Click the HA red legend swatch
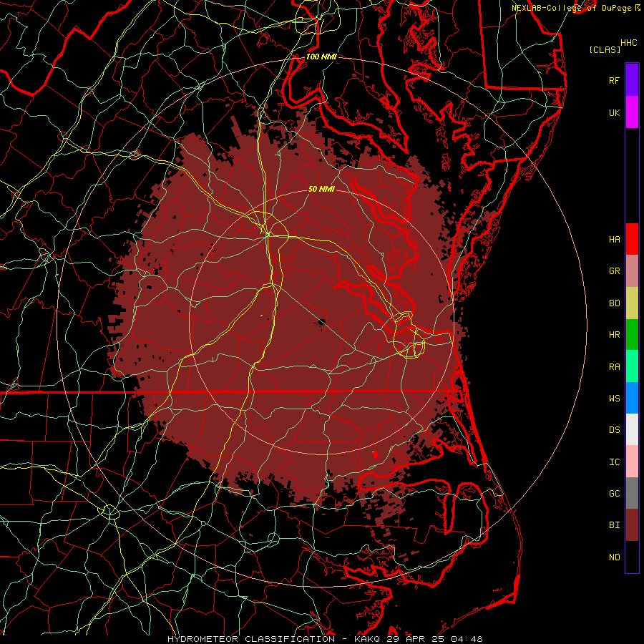The width and height of the screenshot is (644, 644). (632, 239)
